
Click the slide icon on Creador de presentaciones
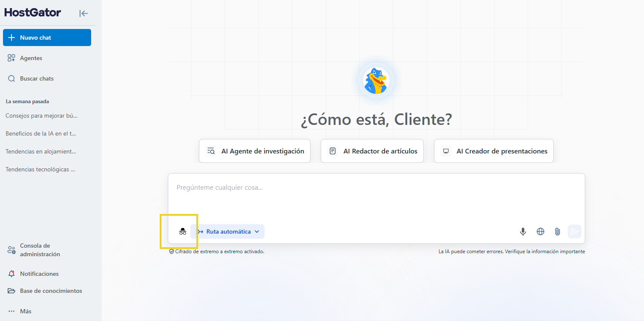coord(446,151)
